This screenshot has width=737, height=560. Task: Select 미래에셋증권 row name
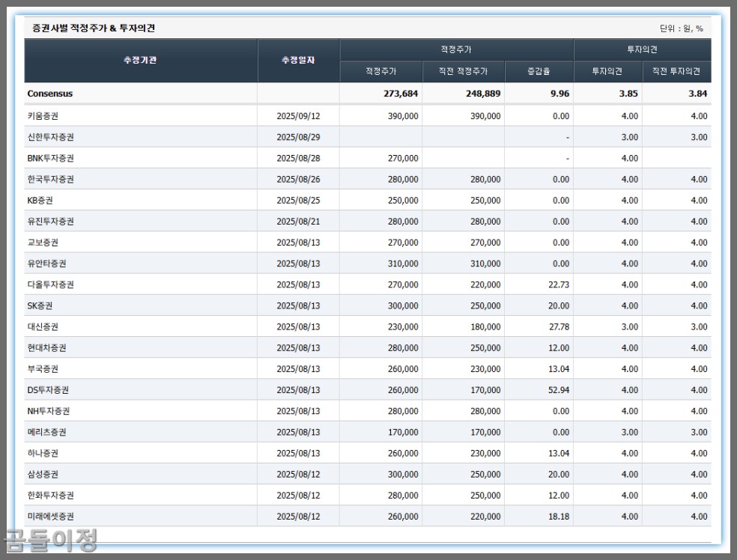click(50, 517)
